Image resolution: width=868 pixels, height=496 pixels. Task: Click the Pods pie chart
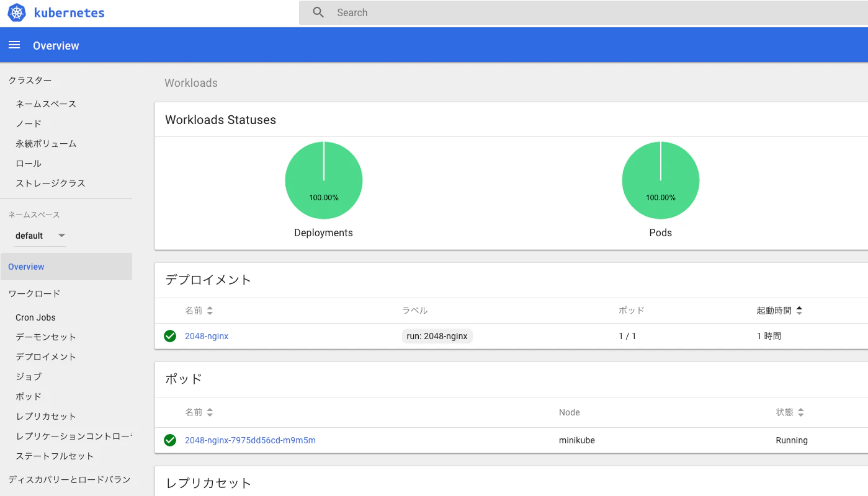pos(661,180)
